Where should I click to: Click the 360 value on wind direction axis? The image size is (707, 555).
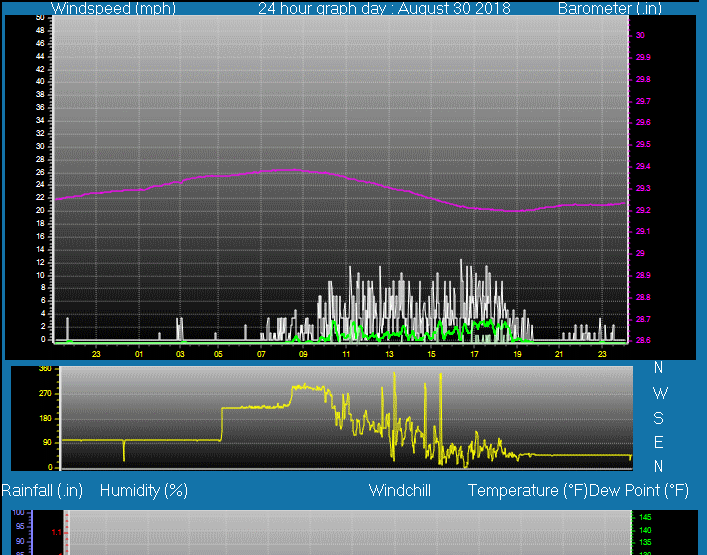pyautogui.click(x=46, y=369)
